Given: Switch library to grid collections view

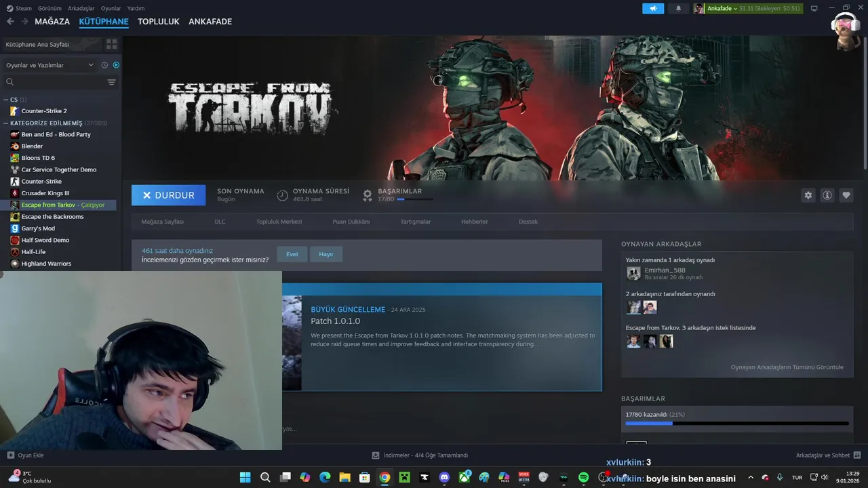Looking at the screenshot, I should 112,44.
